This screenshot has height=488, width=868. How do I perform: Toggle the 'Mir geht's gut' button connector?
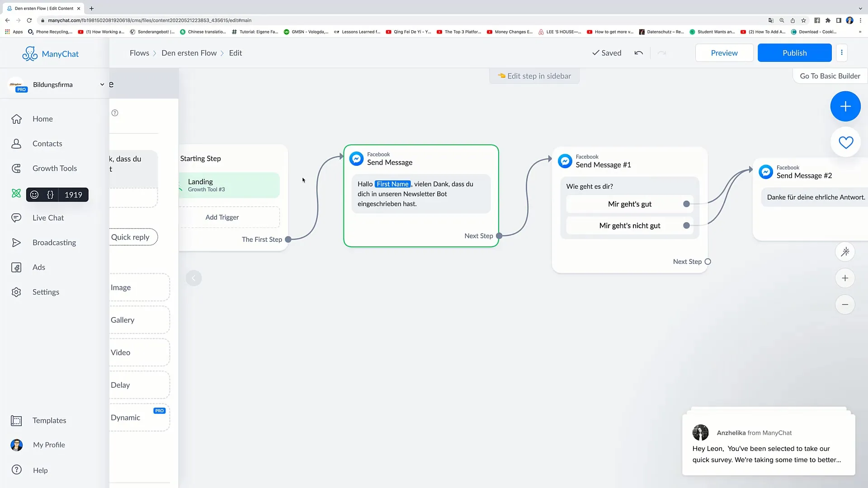[686, 204]
